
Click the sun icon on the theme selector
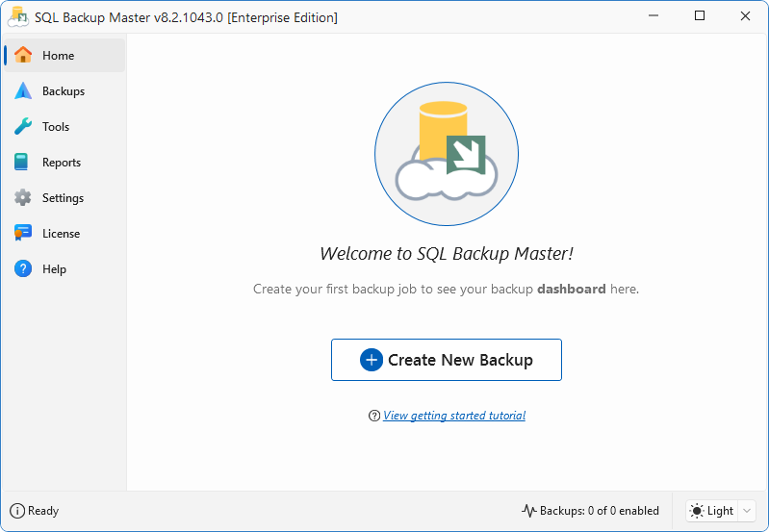697,511
